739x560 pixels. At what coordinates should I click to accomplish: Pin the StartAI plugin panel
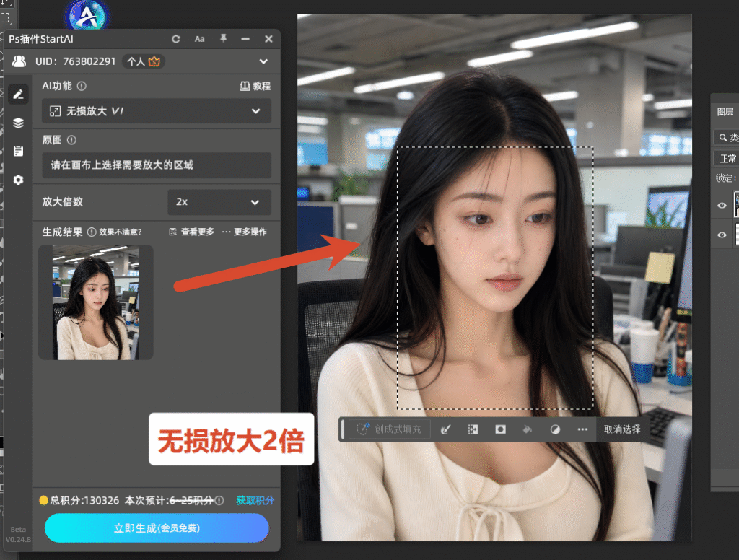223,39
